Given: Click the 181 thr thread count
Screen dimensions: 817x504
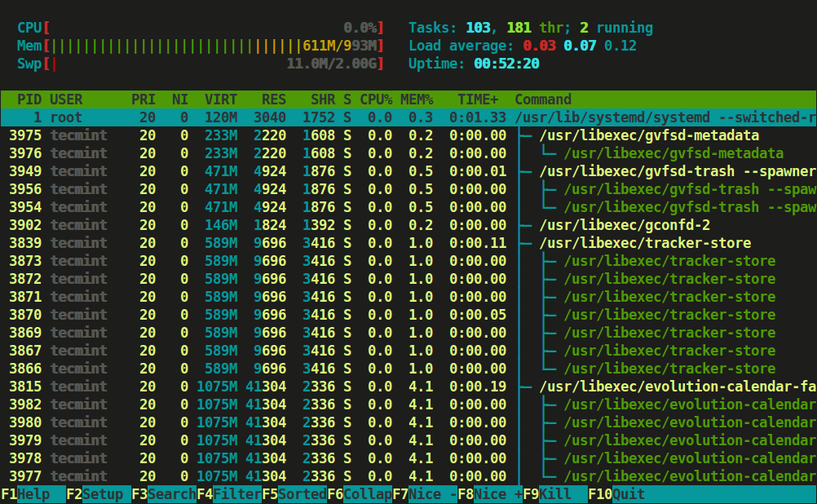Looking at the screenshot, I should (535, 28).
